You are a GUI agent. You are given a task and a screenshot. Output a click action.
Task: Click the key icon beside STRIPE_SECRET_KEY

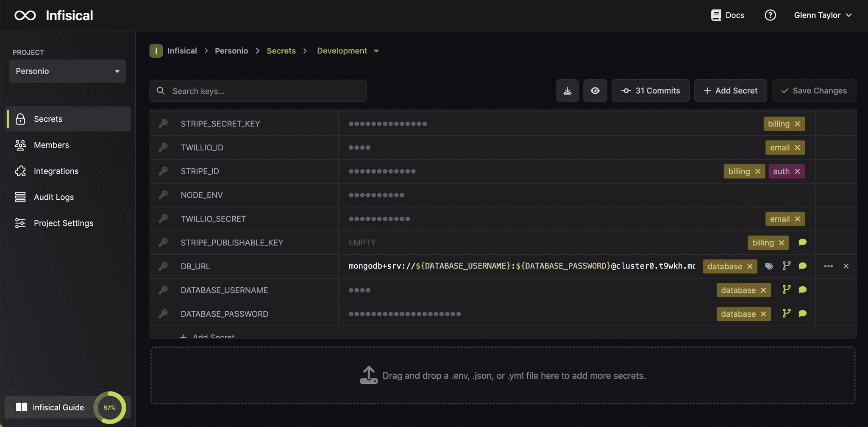164,123
